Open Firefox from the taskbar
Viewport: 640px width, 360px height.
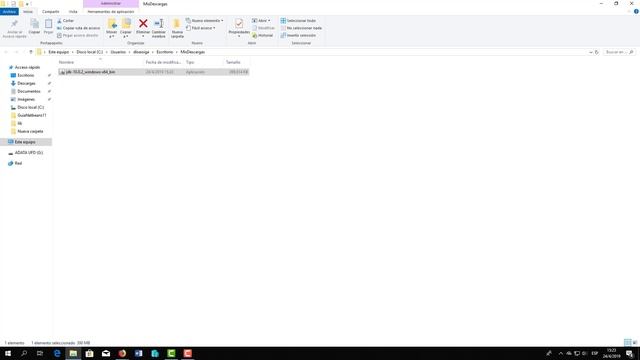click(x=122, y=353)
